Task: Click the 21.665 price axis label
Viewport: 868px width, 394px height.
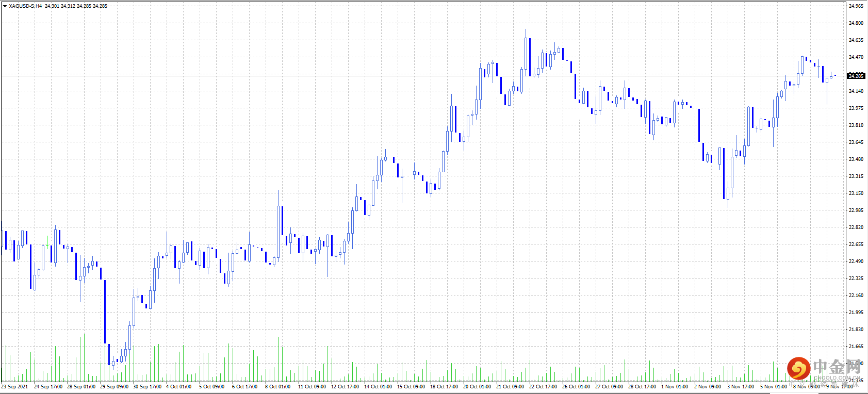Action: (x=856, y=347)
